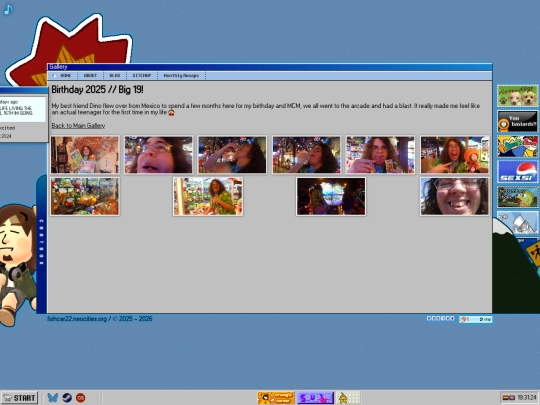Follow the Back to Main Gallery link

click(x=78, y=126)
